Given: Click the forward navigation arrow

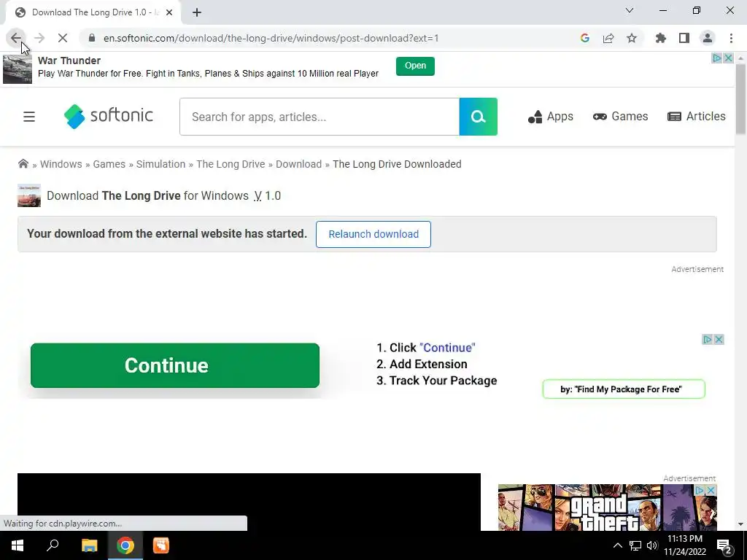Looking at the screenshot, I should [39, 38].
